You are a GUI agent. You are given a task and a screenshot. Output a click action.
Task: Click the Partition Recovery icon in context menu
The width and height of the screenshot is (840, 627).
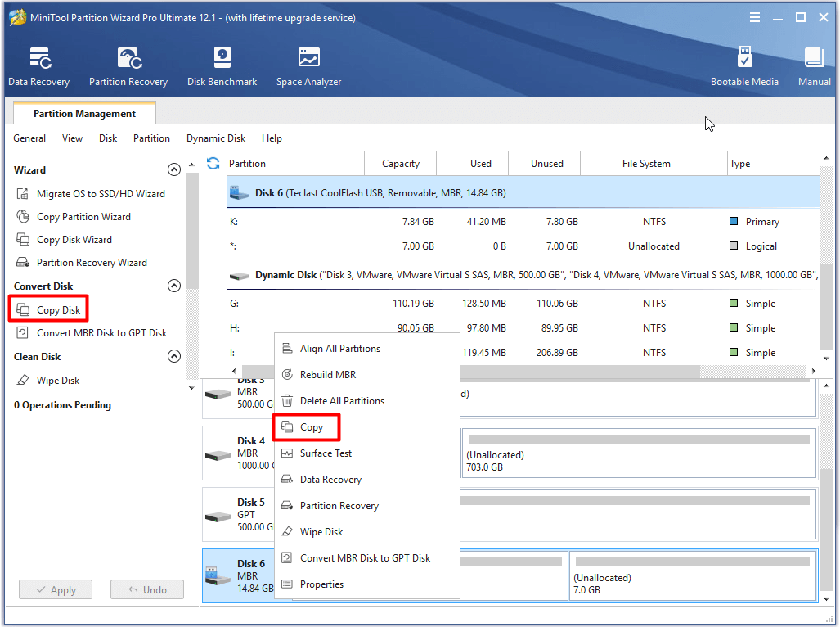click(x=287, y=505)
